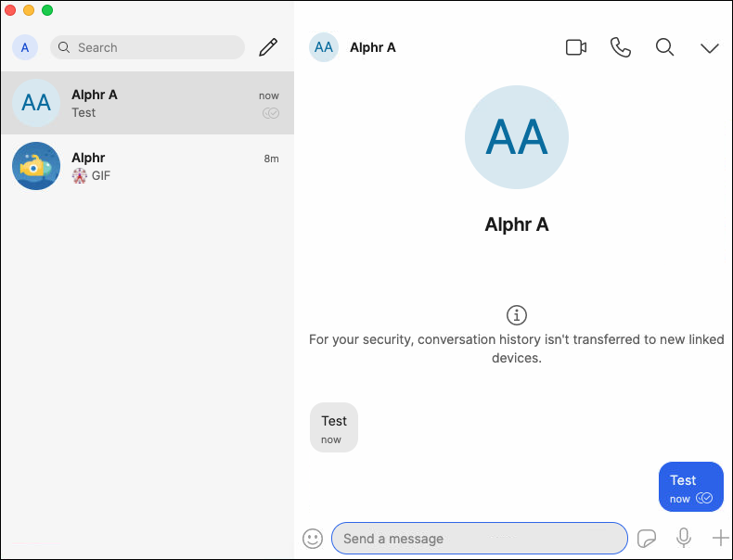Image resolution: width=733 pixels, height=560 pixels.
Task: Click the sent blue Test message bubble
Action: (690, 487)
